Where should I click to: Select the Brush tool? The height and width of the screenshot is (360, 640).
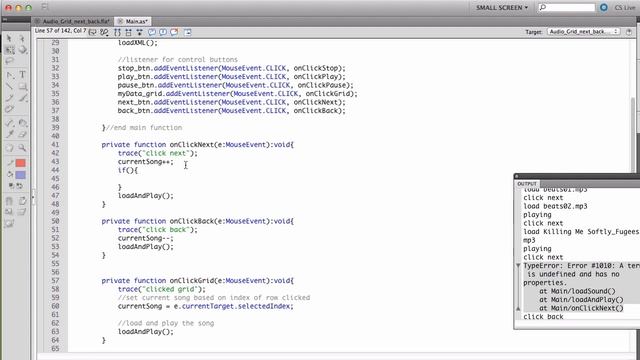[x=22, y=98]
